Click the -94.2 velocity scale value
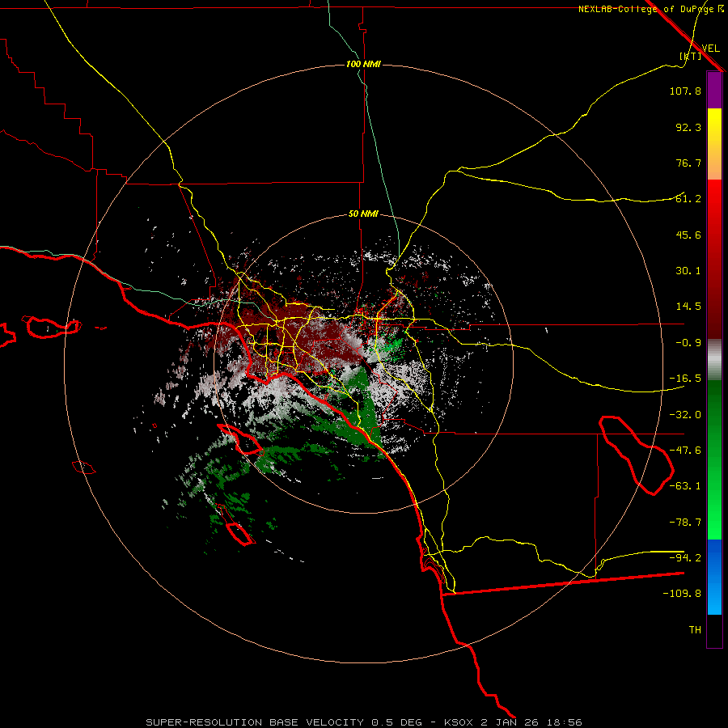This screenshot has width=728, height=728. 685,558
